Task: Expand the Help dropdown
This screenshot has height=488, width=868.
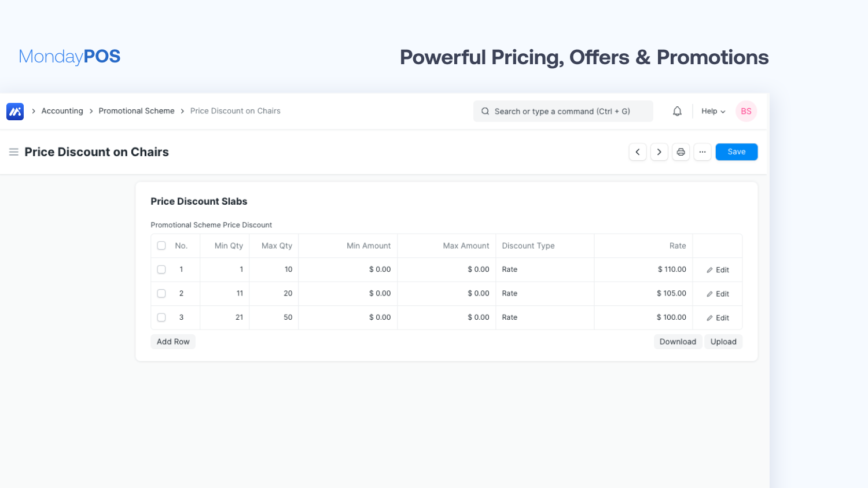Action: (x=713, y=111)
